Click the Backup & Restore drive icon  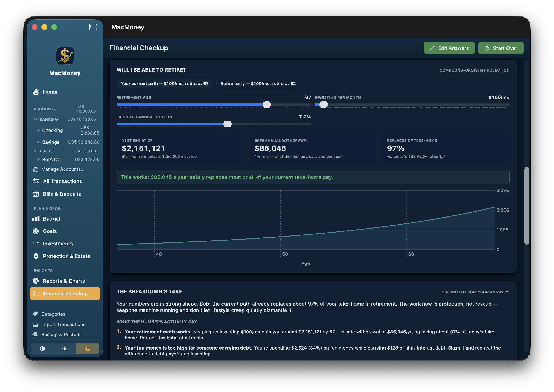tap(35, 335)
